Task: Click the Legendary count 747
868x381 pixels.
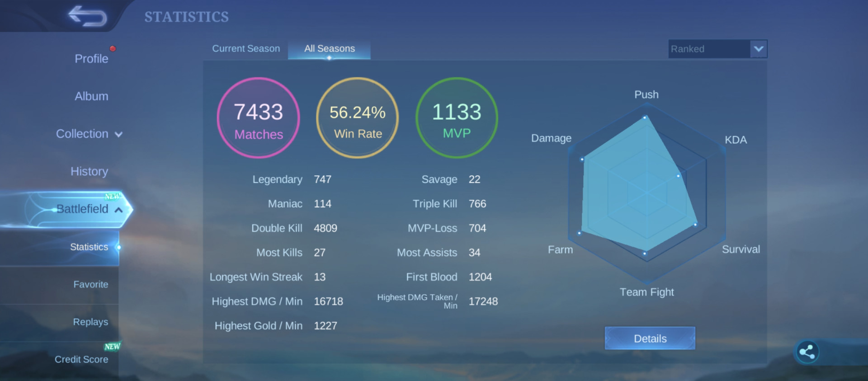Action: pyautogui.click(x=323, y=179)
